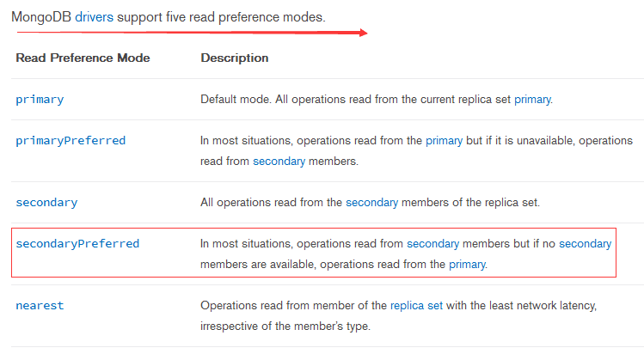Click "secondary" link in "All operations read" sentence
This screenshot has height=354, width=644.
tap(371, 202)
